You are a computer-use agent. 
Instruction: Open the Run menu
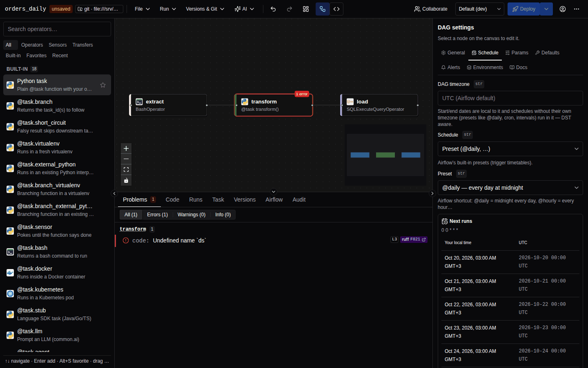click(x=168, y=9)
